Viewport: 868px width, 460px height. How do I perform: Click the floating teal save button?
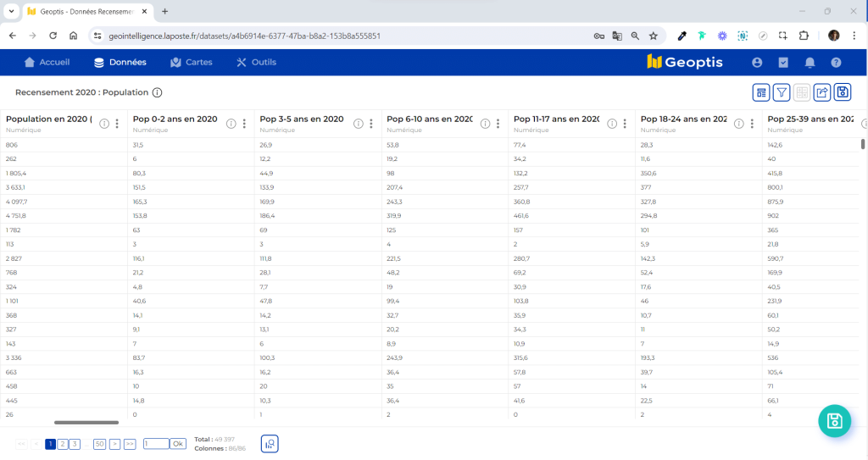click(834, 421)
